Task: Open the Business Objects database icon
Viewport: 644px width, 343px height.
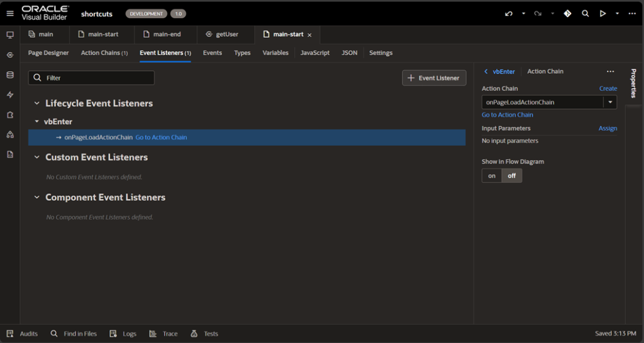Action: [x=10, y=75]
